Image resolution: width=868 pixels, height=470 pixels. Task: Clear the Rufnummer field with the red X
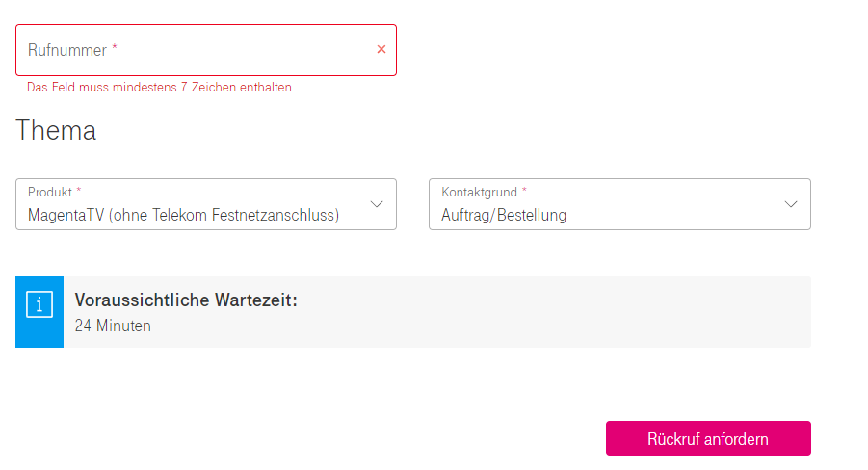pyautogui.click(x=381, y=50)
